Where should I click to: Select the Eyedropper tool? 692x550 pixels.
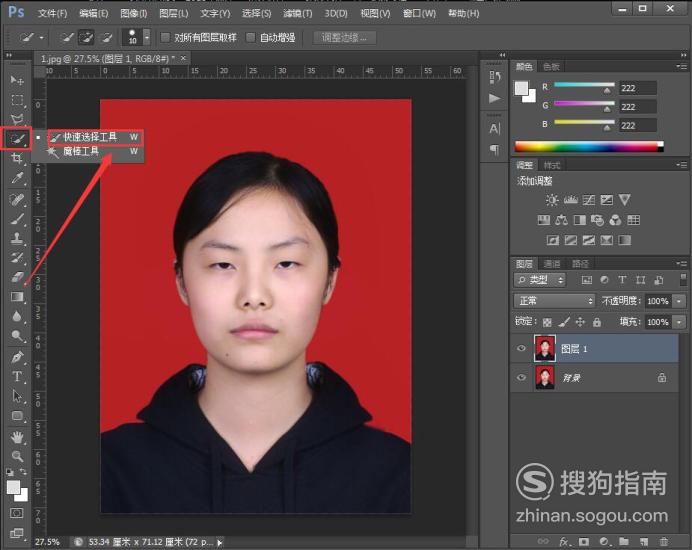click(x=17, y=178)
